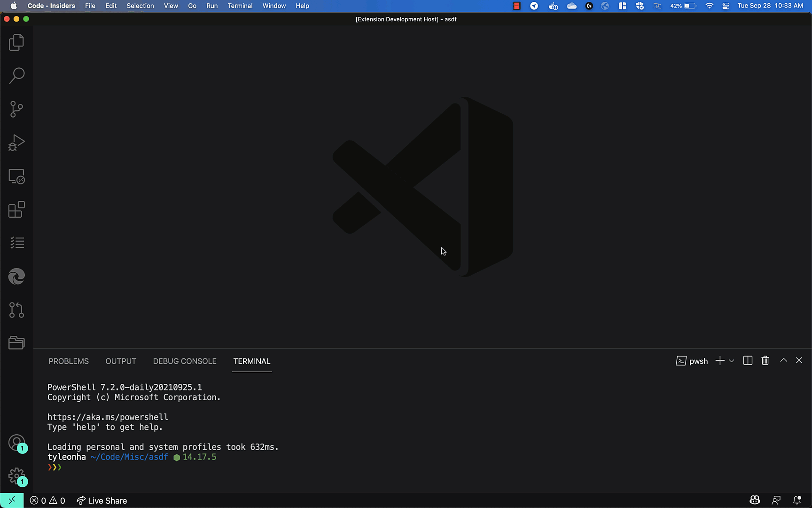Screen dimensions: 812x508
Task: Split the terminal pane
Action: pyautogui.click(x=748, y=360)
